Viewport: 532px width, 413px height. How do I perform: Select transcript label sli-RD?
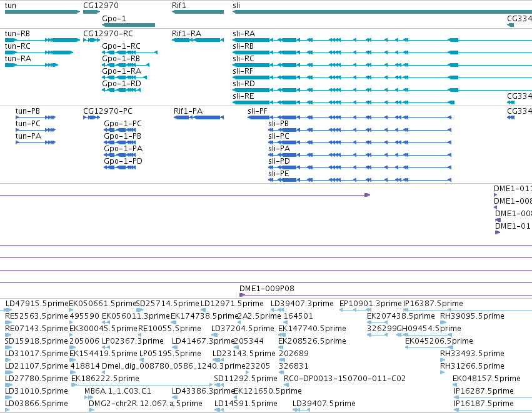click(x=244, y=84)
